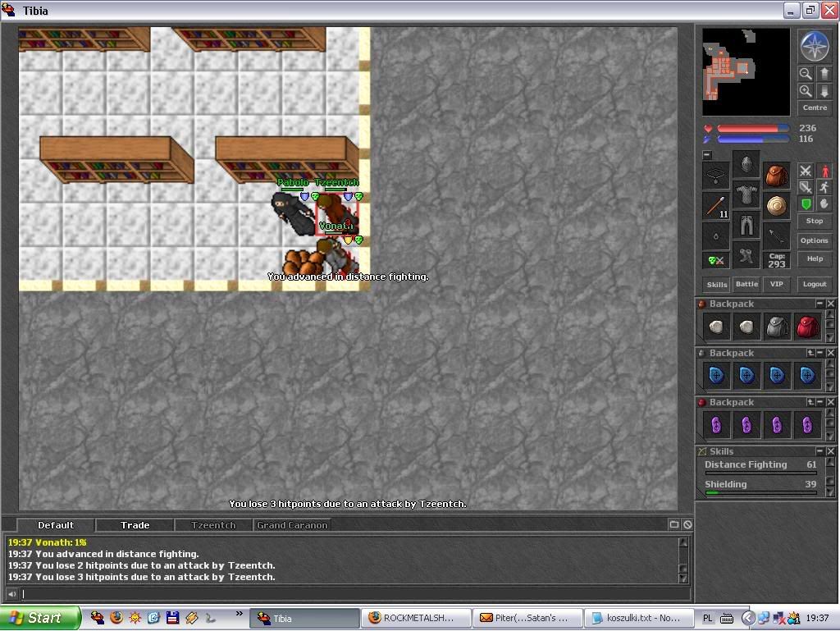Image resolution: width=840 pixels, height=631 pixels.
Task: Enable balanced fighting mode sword and shield
Action: click(x=806, y=187)
